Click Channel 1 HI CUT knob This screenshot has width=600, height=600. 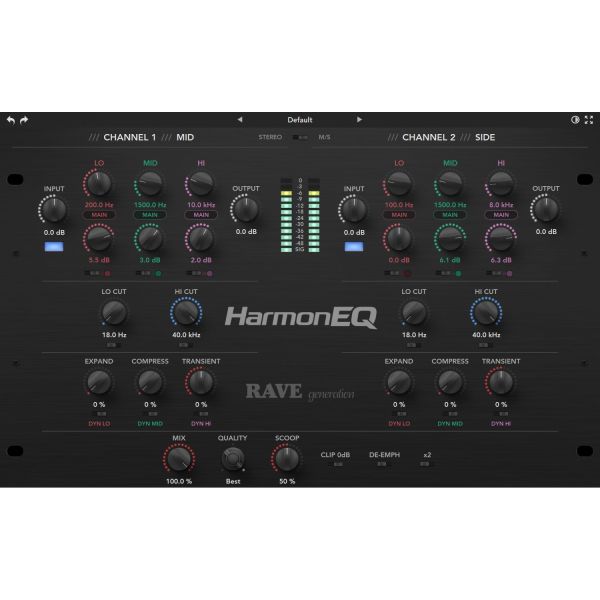(186, 313)
